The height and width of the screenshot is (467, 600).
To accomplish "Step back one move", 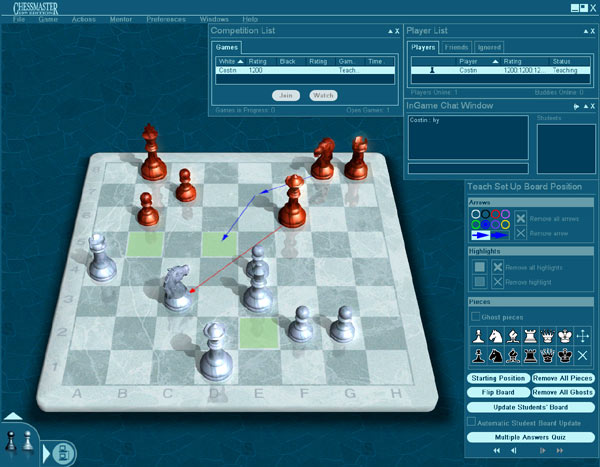I will 514,451.
